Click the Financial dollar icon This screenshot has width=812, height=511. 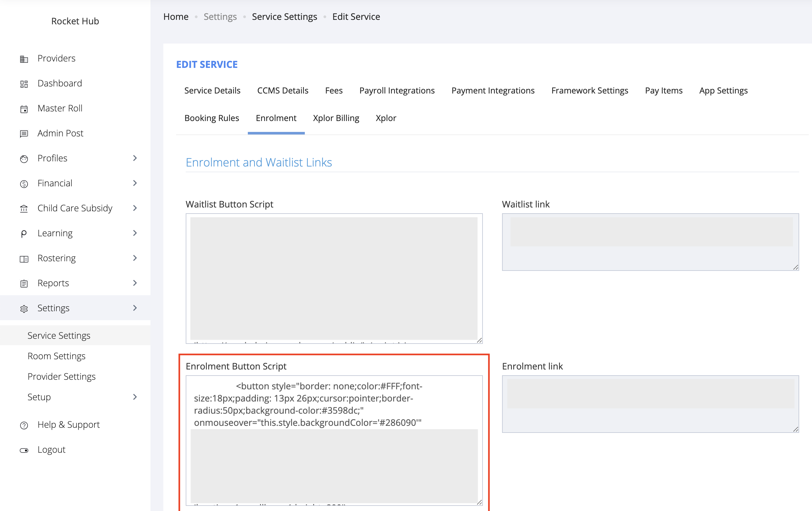pos(24,184)
